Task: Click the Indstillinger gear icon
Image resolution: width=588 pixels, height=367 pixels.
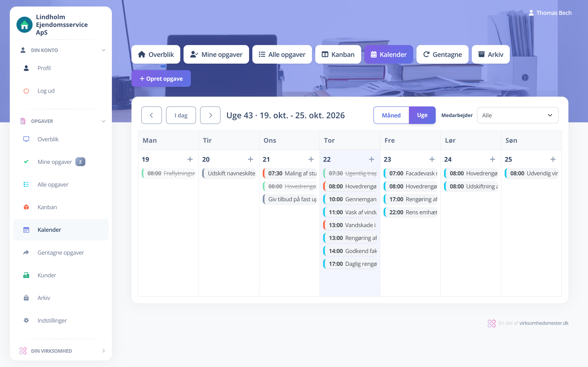Action: click(x=26, y=320)
